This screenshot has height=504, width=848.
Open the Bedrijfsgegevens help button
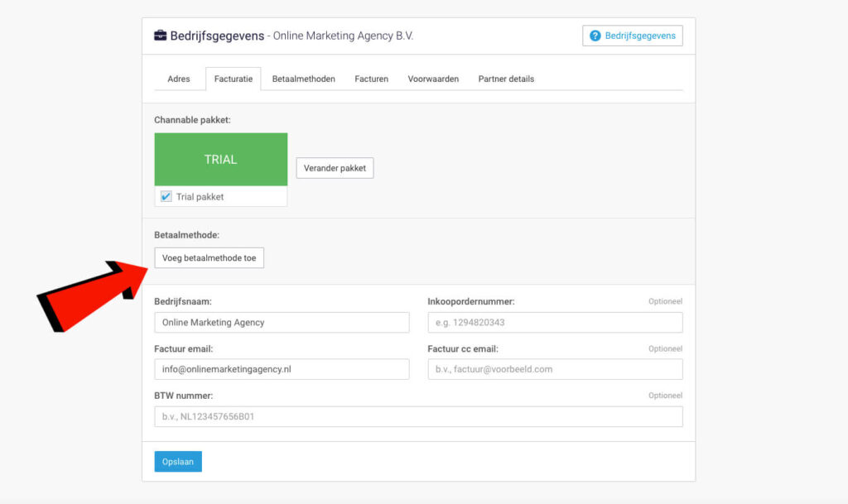coord(633,36)
